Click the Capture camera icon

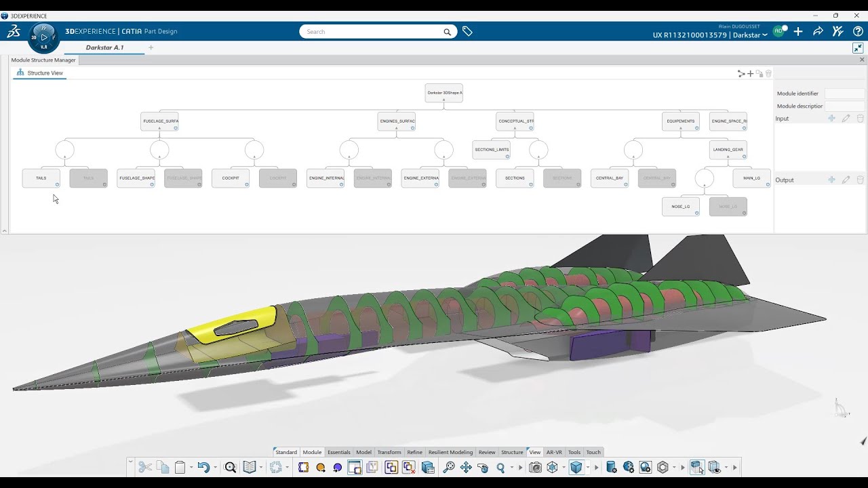[x=535, y=467]
